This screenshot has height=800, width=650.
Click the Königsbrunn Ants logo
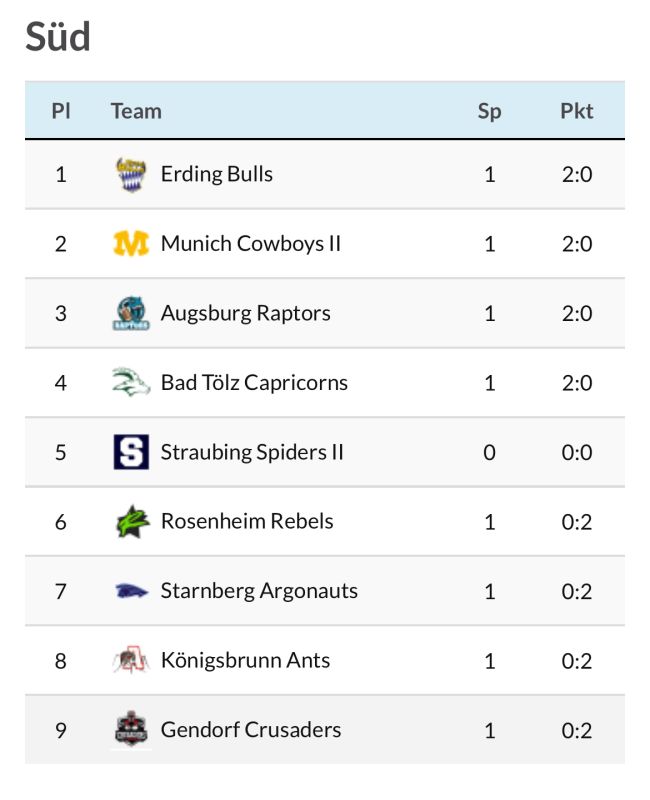click(131, 660)
